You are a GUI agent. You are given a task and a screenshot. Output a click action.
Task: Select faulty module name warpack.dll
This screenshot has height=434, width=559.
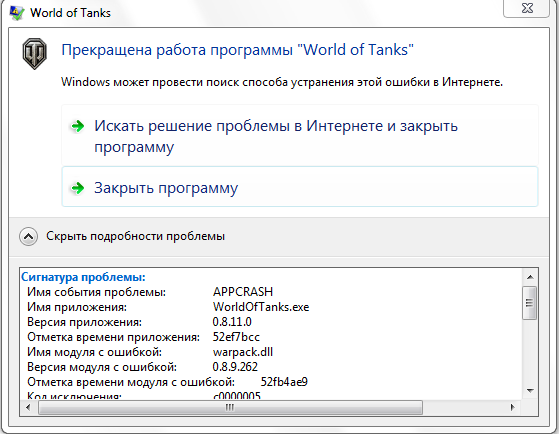(243, 352)
